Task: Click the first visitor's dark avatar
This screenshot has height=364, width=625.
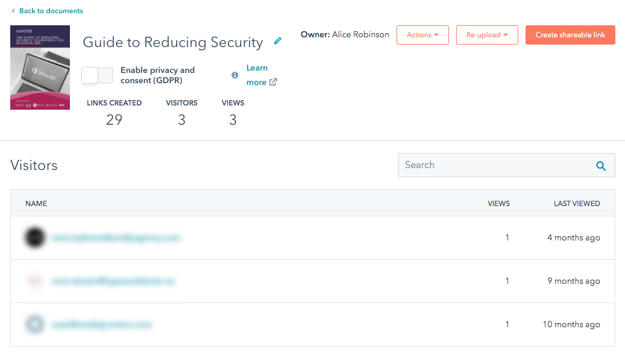Action: click(x=34, y=238)
